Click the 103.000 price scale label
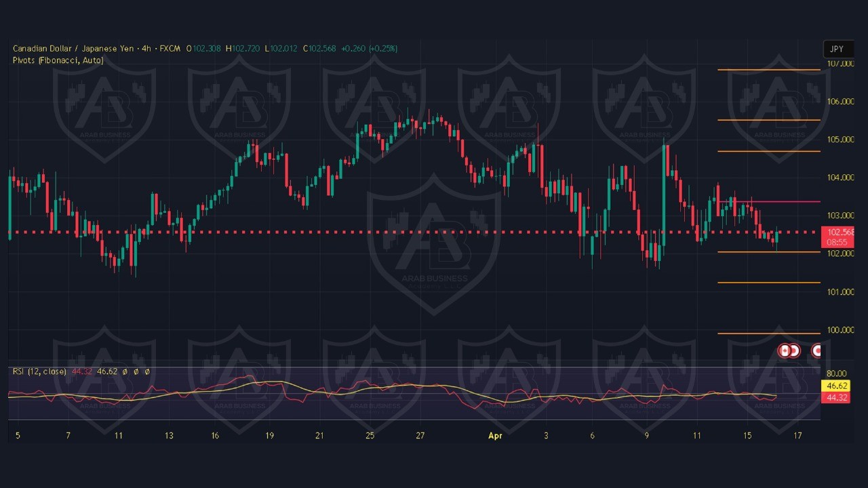868x488 pixels. [x=840, y=216]
